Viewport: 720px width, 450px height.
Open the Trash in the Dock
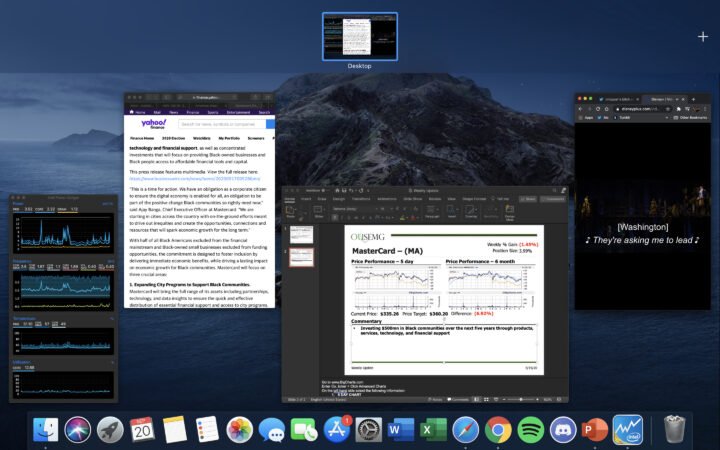[674, 430]
